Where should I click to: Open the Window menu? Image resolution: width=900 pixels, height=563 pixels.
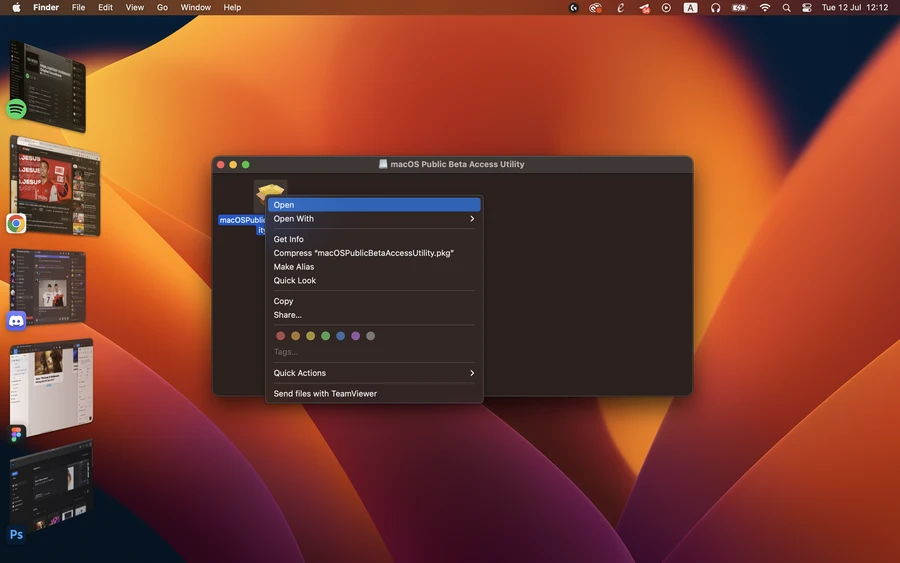pos(196,7)
